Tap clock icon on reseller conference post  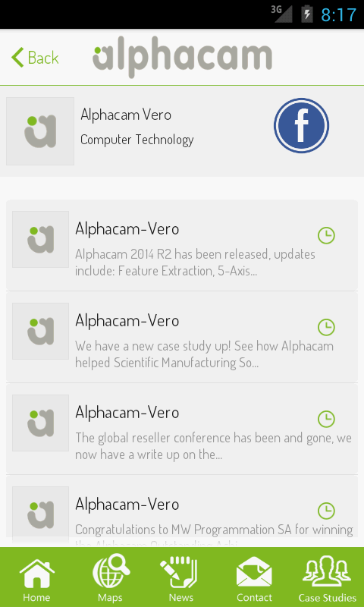[326, 419]
